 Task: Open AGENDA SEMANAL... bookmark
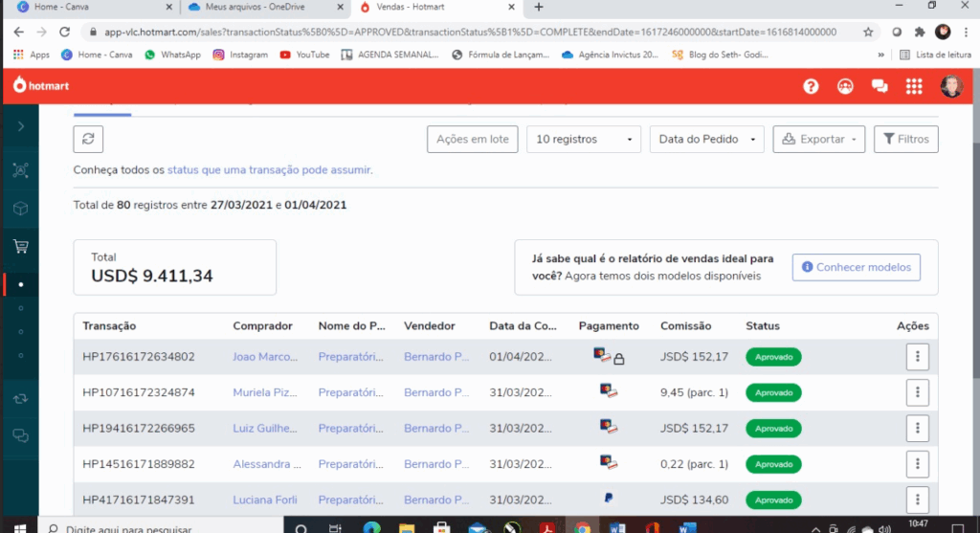coord(390,55)
